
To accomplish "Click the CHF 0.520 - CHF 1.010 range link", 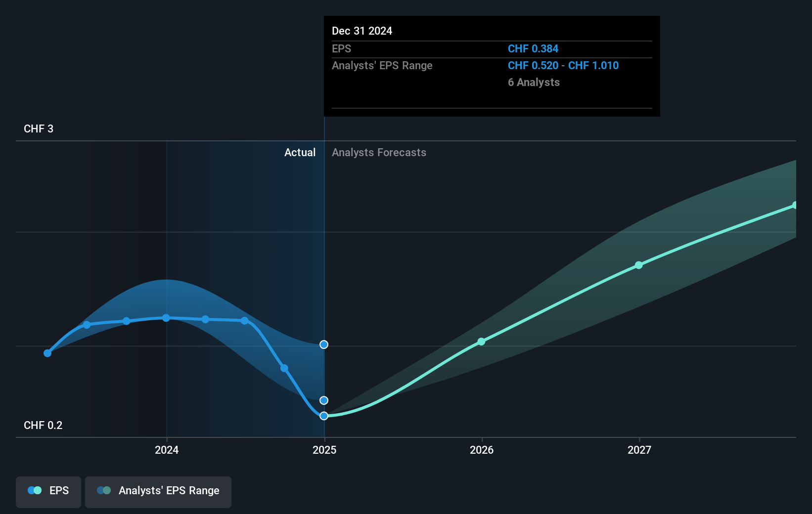I will point(563,65).
